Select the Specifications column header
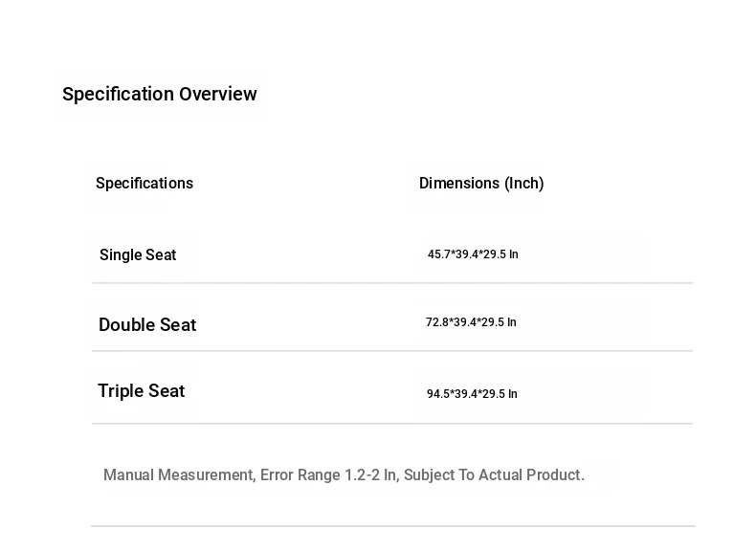Viewport: 756px width, 551px height. click(145, 183)
